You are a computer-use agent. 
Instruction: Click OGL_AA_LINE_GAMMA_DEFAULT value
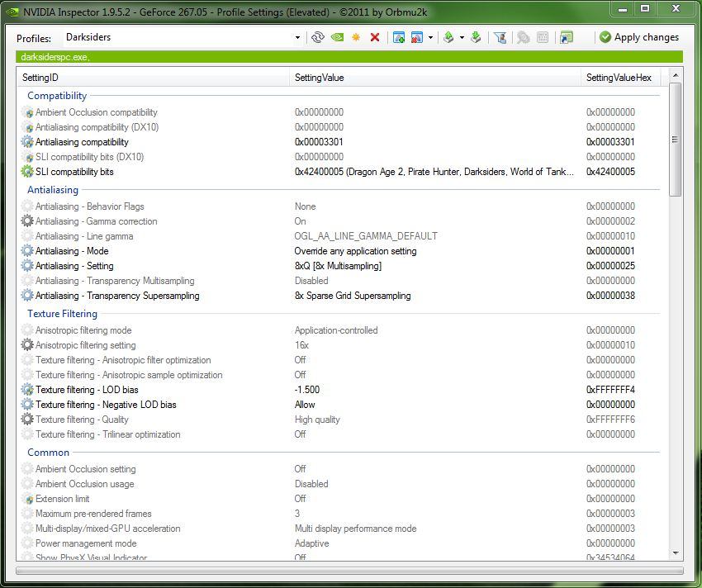point(366,236)
